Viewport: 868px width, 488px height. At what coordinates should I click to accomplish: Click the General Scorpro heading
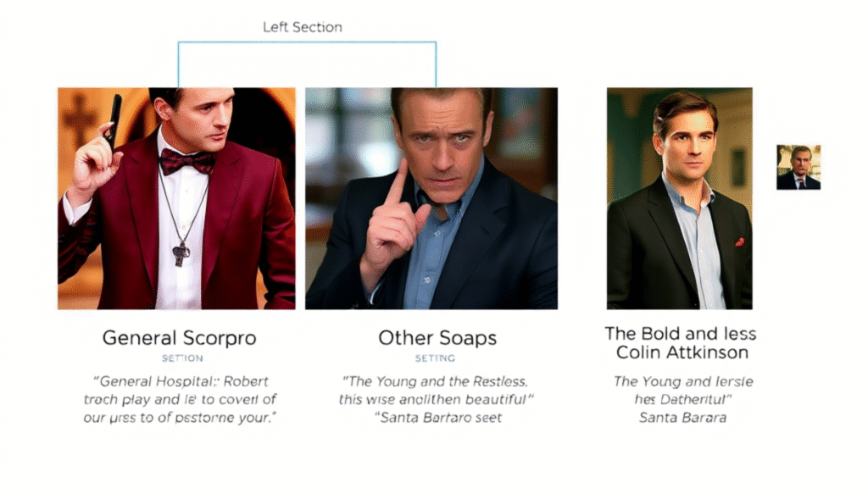click(180, 337)
